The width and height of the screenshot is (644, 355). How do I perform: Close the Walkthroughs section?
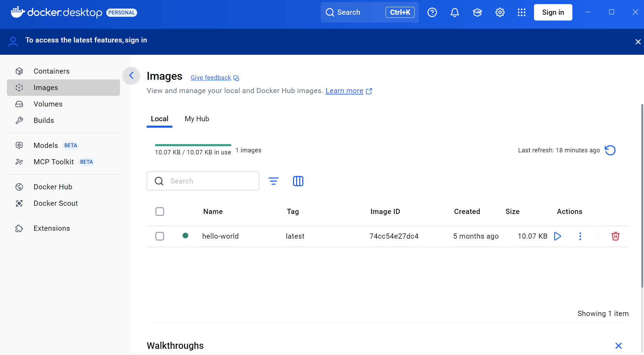tap(619, 346)
